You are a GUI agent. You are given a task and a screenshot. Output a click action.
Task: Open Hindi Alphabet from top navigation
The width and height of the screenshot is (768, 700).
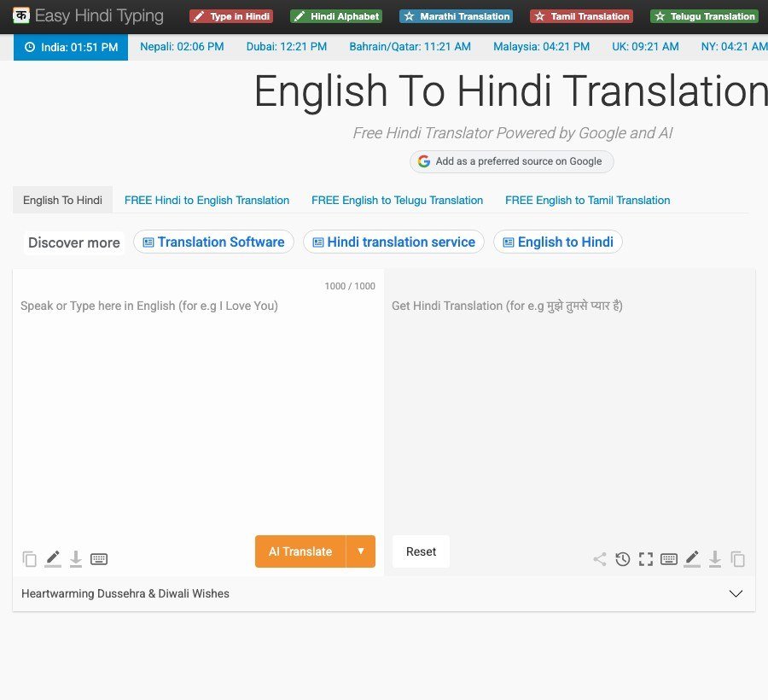336,16
